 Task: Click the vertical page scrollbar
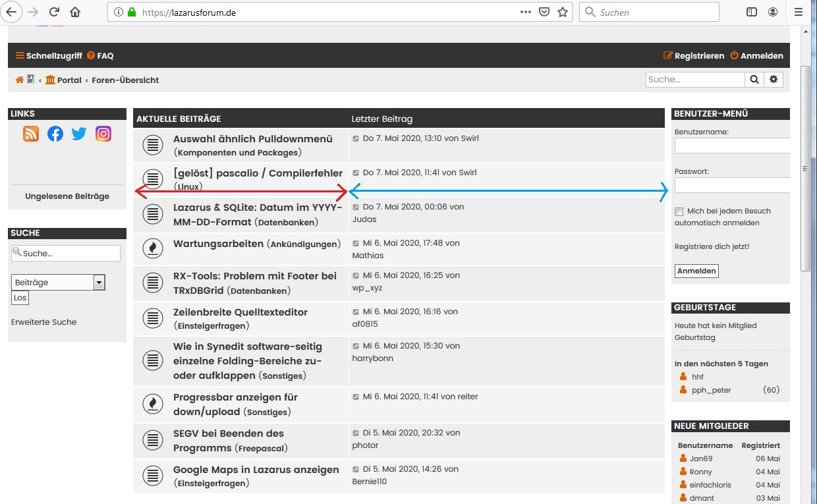pos(805,168)
